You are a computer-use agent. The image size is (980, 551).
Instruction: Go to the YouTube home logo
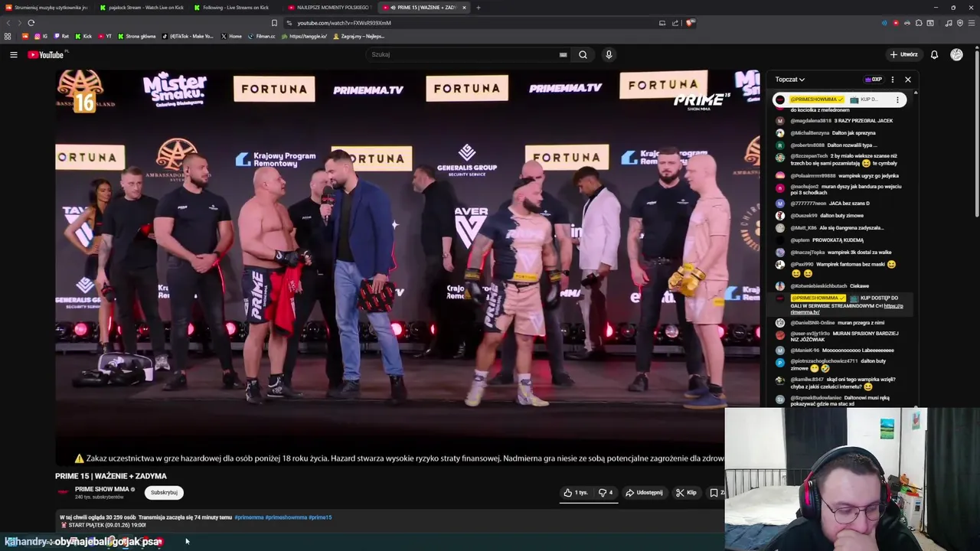coord(47,54)
